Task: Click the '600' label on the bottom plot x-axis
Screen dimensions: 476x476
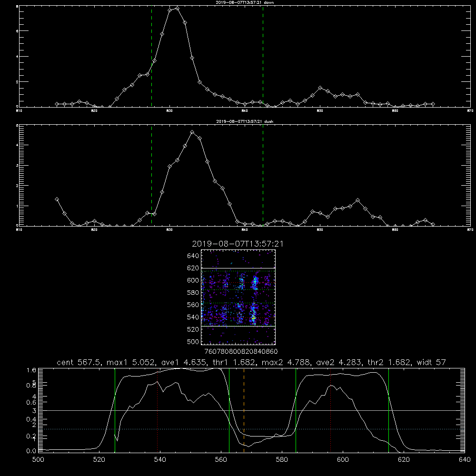Action: coord(343,460)
